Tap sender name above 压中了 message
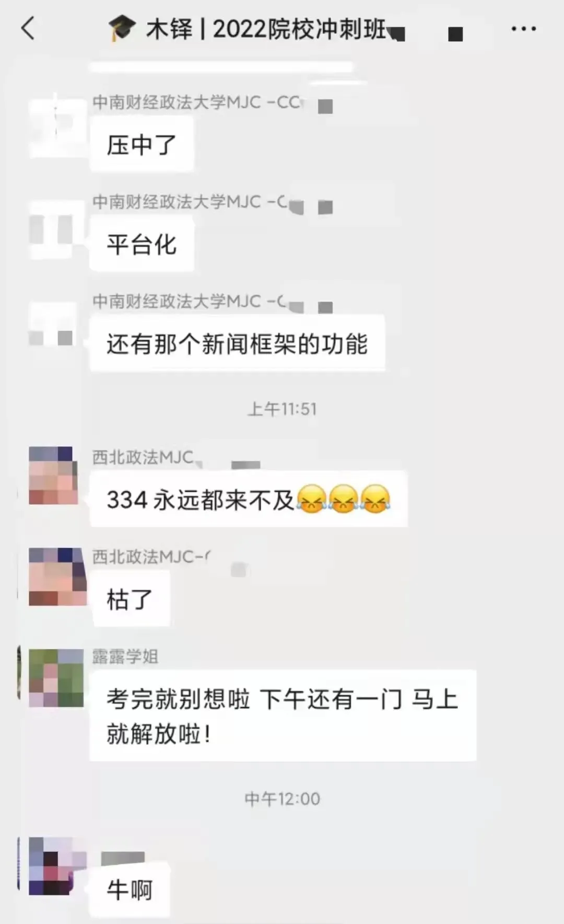 click(197, 102)
